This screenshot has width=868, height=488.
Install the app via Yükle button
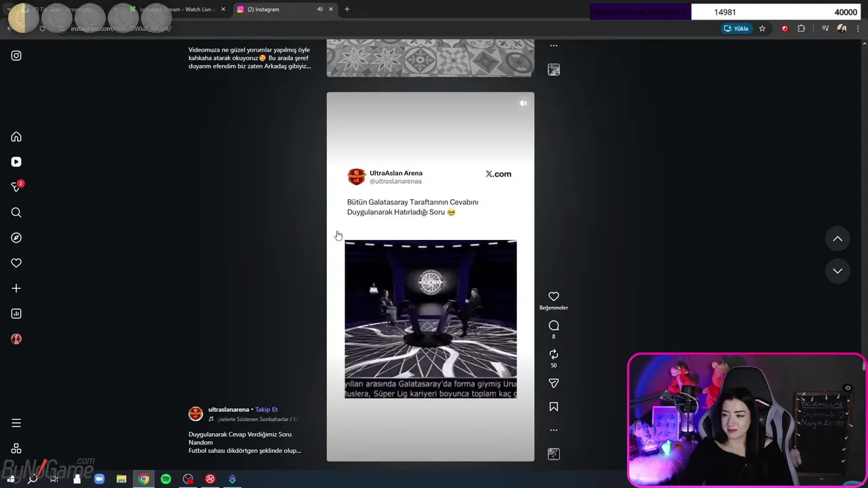click(736, 28)
